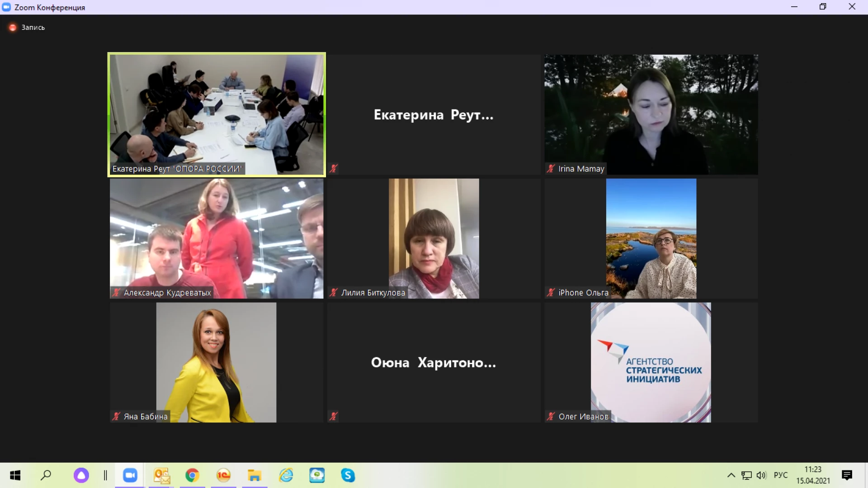This screenshot has height=488, width=868.
Task: Select iPhone Ольга's video tile
Action: [x=651, y=238]
